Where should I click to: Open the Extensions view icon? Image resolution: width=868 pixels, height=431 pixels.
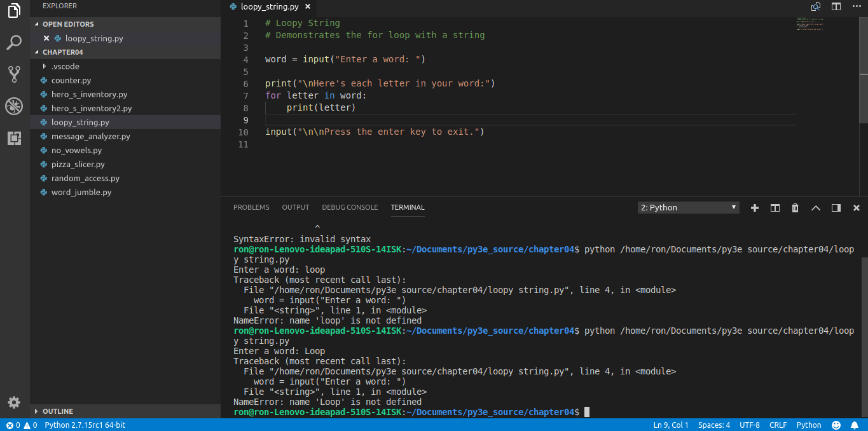point(14,138)
